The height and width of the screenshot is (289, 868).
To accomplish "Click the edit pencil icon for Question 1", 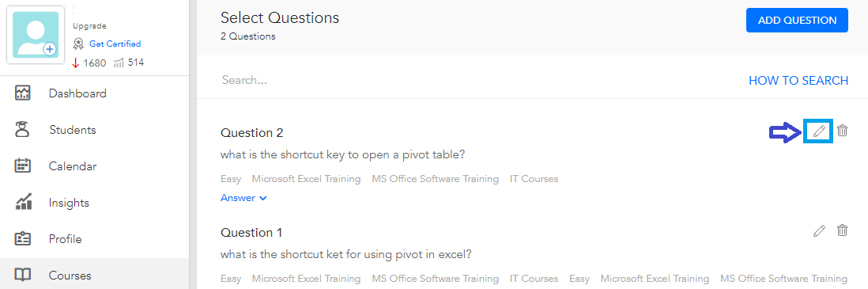I will [819, 230].
